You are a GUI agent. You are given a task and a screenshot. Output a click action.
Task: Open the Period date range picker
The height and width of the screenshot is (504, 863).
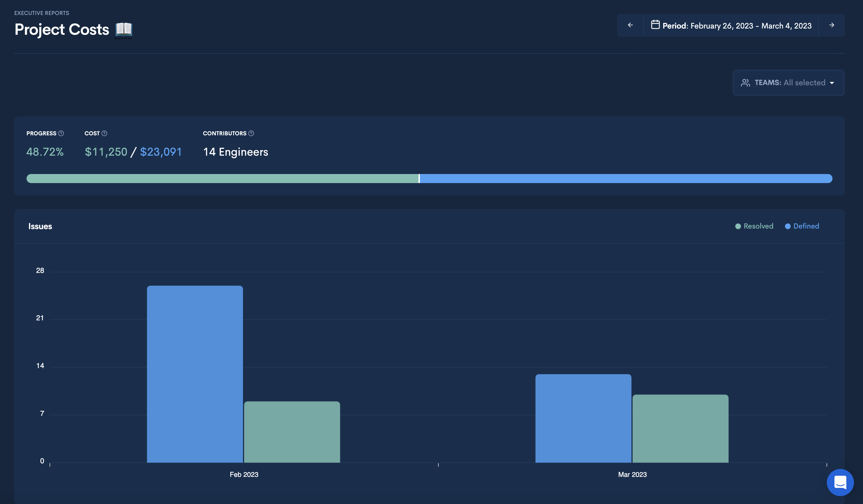point(737,26)
